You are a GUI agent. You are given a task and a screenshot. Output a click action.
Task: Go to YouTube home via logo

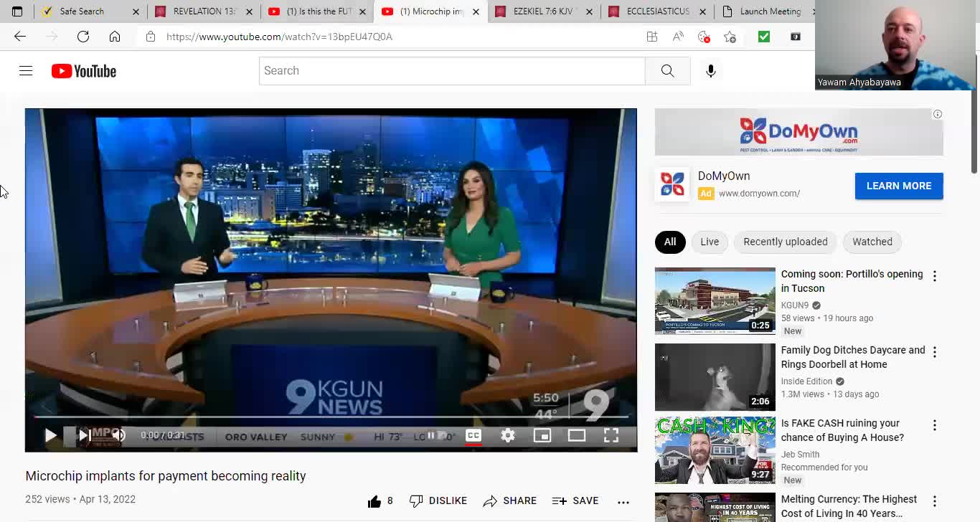(x=84, y=71)
